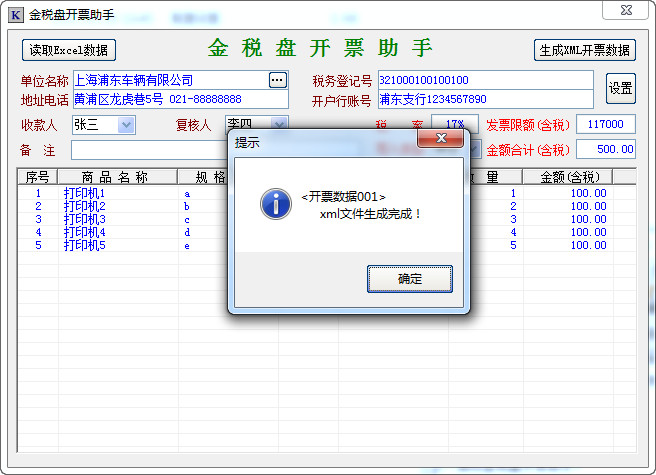Image resolution: width=656 pixels, height=475 pixels.
Task: Click the 税率 field showing 17%
Action: click(x=455, y=124)
